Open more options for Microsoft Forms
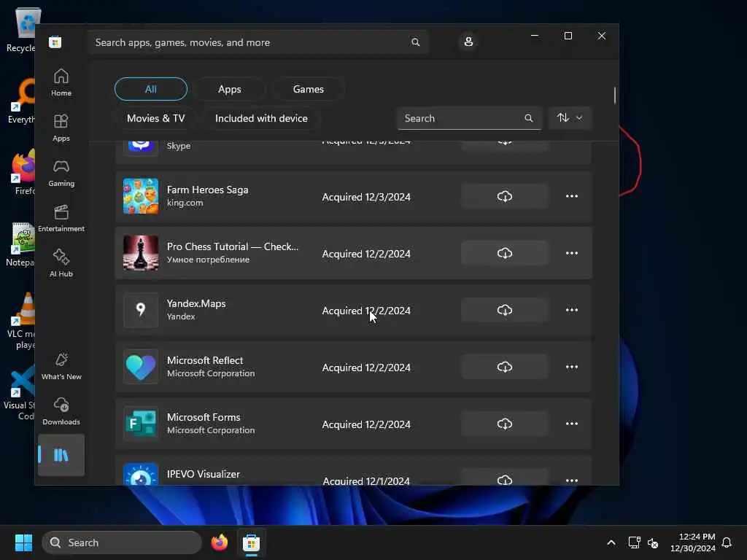This screenshot has width=747, height=560. [x=572, y=424]
